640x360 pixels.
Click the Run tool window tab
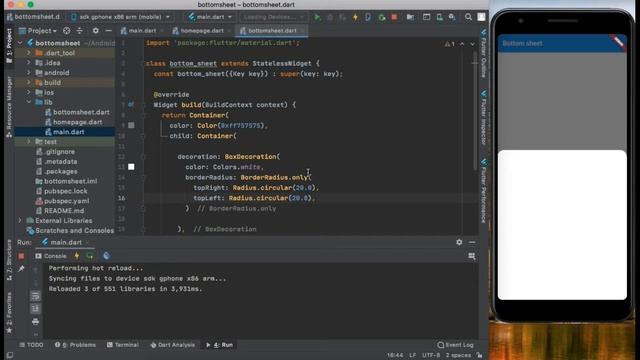220,345
